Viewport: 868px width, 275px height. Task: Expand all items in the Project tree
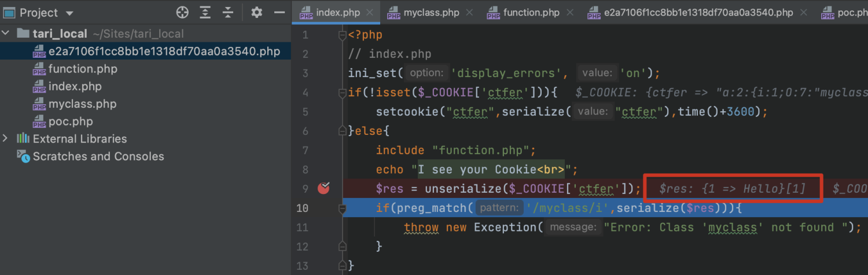(x=205, y=12)
